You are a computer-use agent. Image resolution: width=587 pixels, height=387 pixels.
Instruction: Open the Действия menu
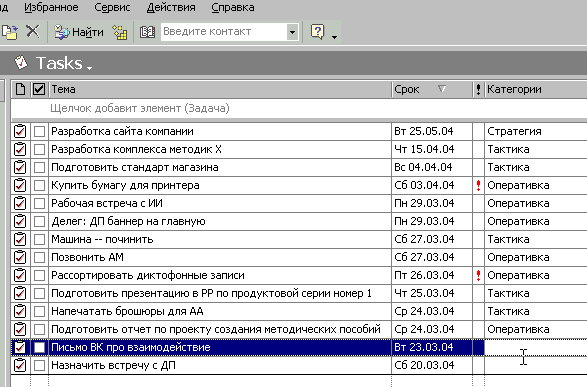tap(171, 7)
